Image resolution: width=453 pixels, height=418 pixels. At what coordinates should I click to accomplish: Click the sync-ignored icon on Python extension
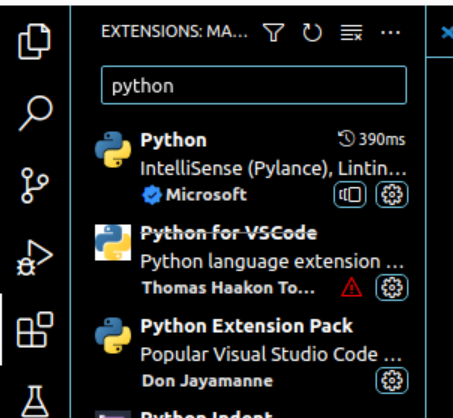[350, 194]
